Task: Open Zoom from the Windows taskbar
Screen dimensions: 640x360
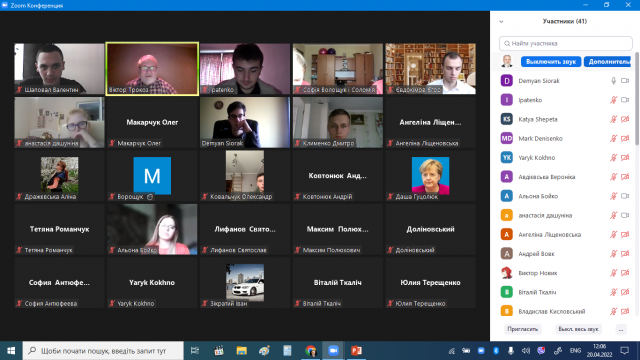Action: point(333,351)
